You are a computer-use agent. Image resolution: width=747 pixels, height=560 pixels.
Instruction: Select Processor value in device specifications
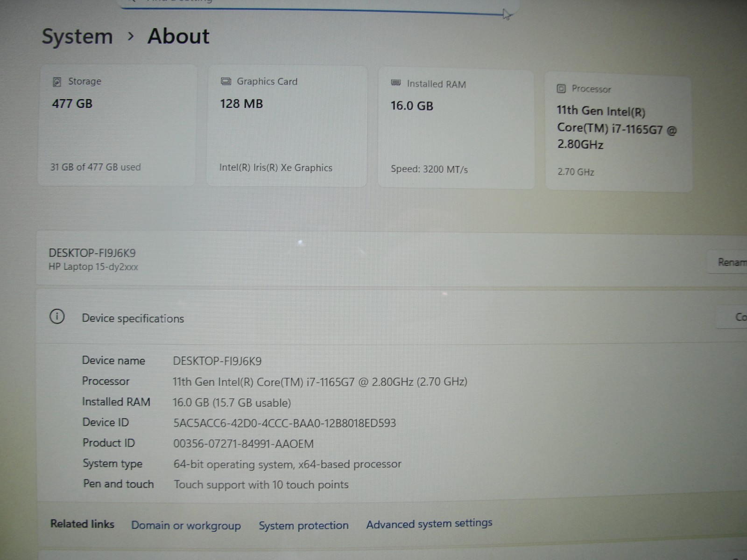coord(320,382)
